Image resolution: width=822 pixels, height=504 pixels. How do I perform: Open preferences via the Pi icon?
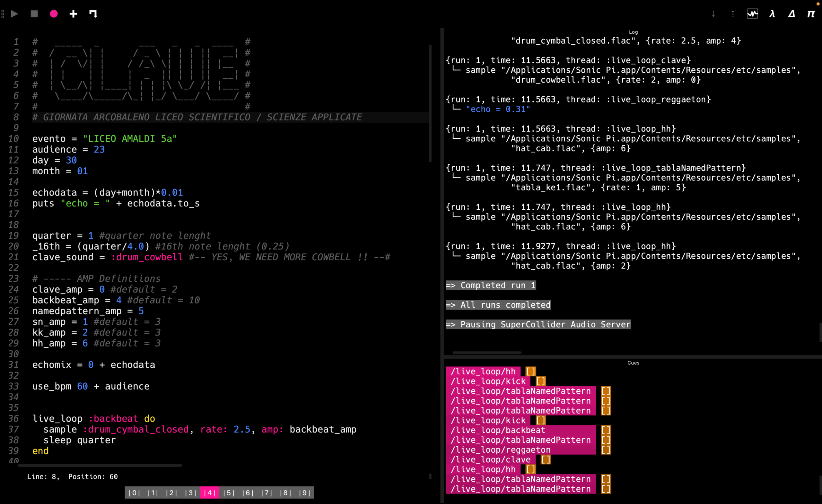[x=811, y=14]
